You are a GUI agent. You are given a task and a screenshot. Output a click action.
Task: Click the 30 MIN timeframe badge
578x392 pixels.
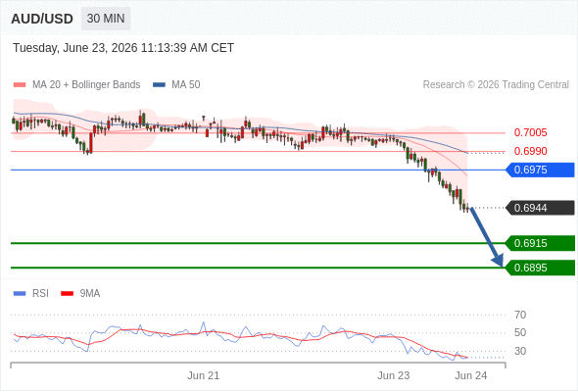(x=106, y=19)
